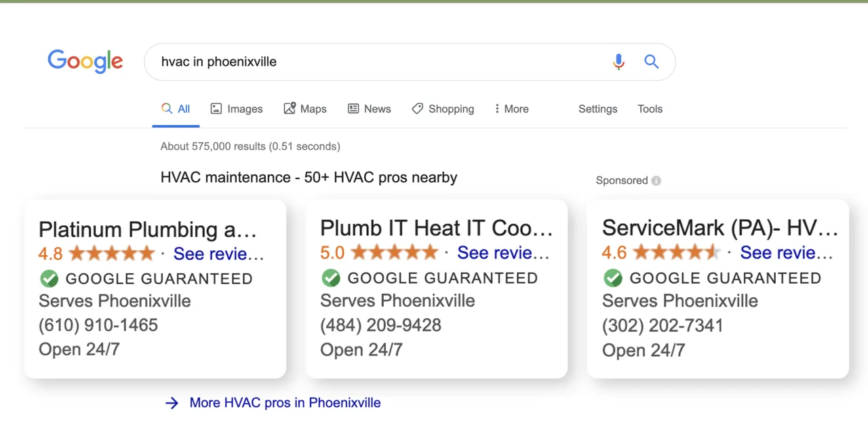Click Platinum Plumbing's Google Guaranteed checkmark badge

pos(49,278)
